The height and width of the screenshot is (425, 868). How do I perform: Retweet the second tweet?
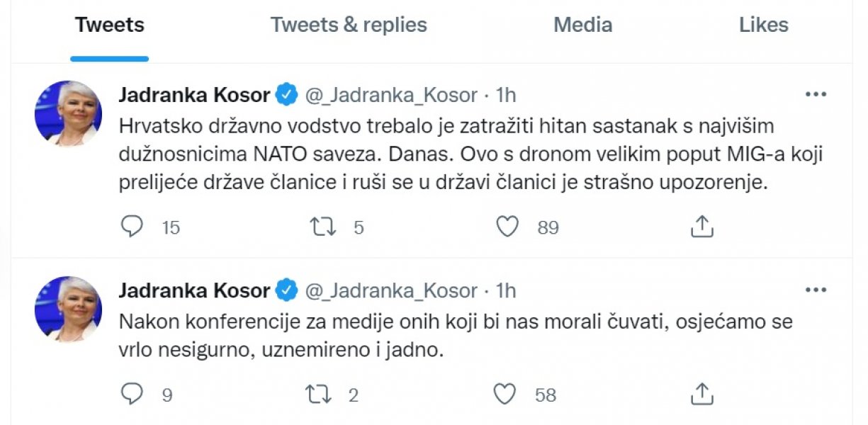[x=320, y=392]
